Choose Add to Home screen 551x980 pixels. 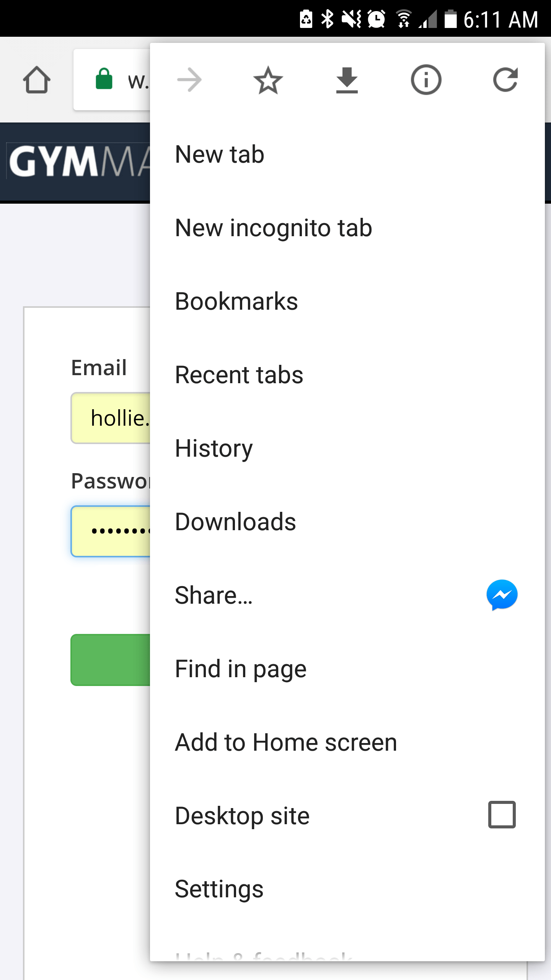click(347, 742)
